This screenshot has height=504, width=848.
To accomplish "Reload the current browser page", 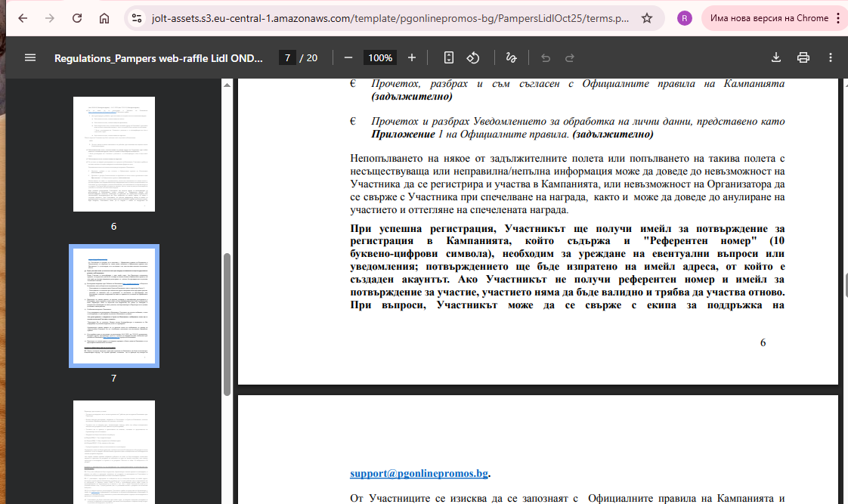I will tap(76, 18).
